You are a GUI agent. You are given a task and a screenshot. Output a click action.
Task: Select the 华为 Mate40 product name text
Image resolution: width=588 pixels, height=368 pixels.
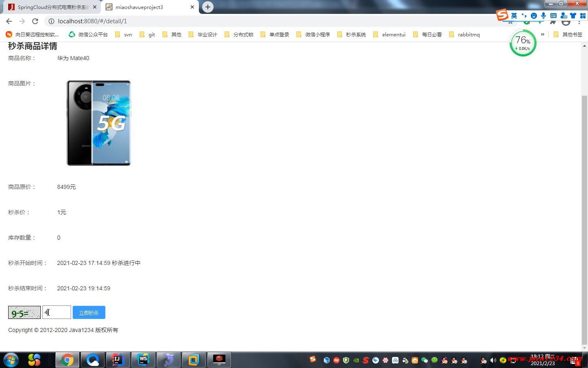(x=73, y=58)
